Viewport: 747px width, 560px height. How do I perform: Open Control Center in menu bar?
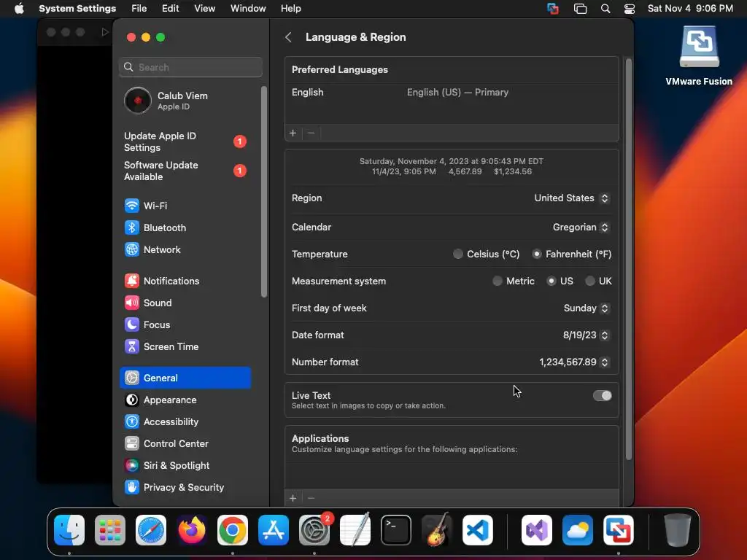[x=630, y=9]
